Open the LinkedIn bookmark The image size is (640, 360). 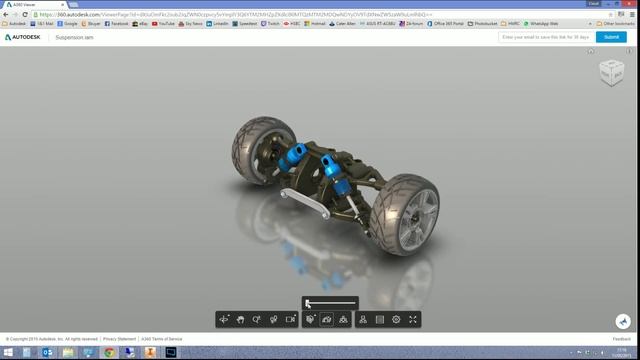click(x=217, y=24)
